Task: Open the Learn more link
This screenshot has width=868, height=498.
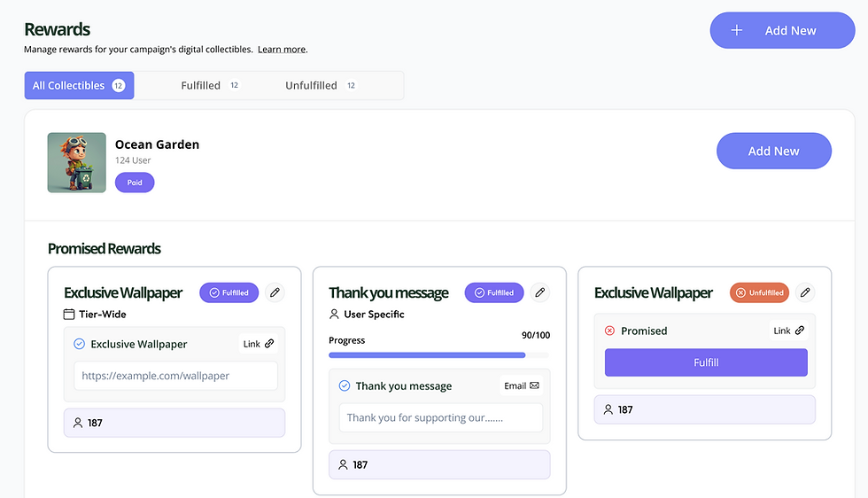Action: [x=282, y=50]
